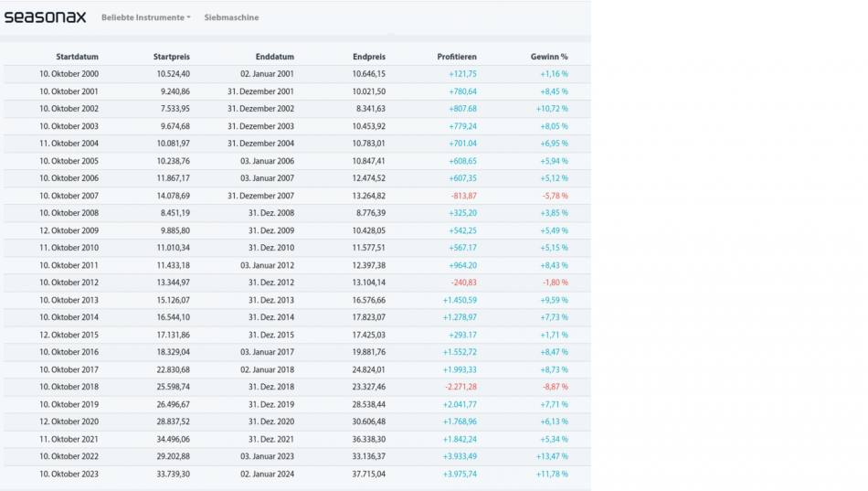This screenshot has width=868, height=491.
Task: Select the 10. Oktober 2000 row
Action: [x=69, y=74]
